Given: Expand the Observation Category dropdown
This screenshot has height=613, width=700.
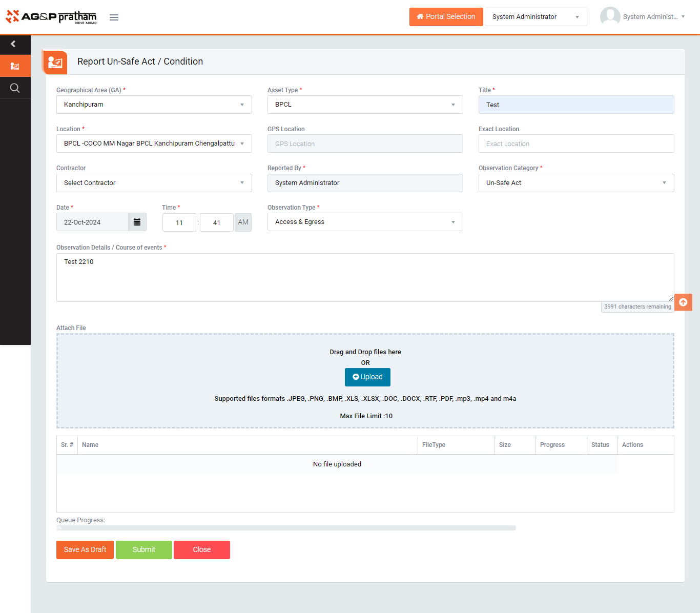Looking at the screenshot, I should click(x=576, y=183).
